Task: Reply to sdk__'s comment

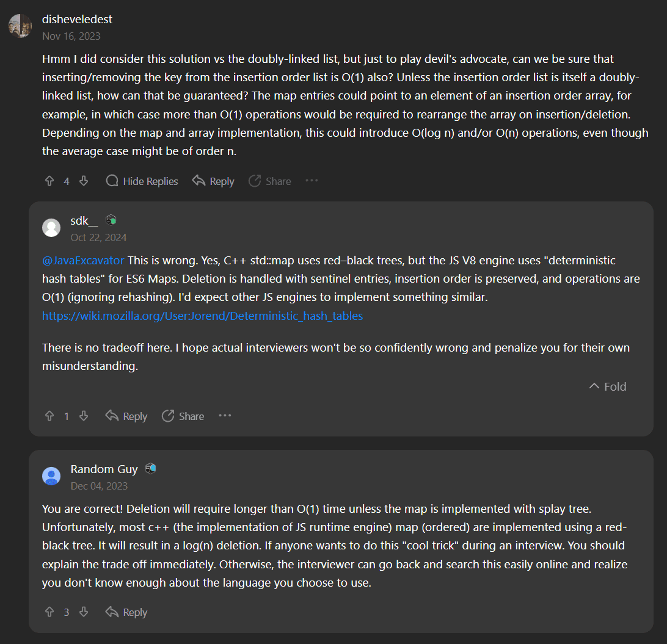Action: tap(126, 416)
